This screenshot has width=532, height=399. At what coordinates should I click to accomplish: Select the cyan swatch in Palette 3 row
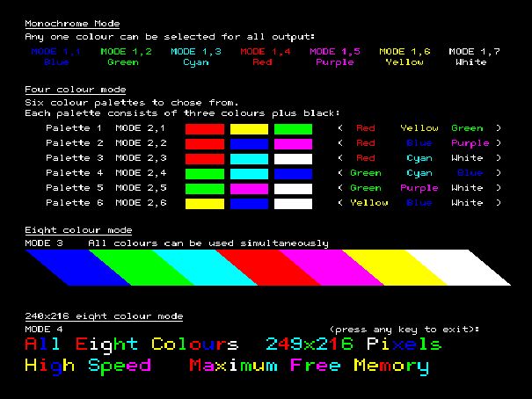249,159
